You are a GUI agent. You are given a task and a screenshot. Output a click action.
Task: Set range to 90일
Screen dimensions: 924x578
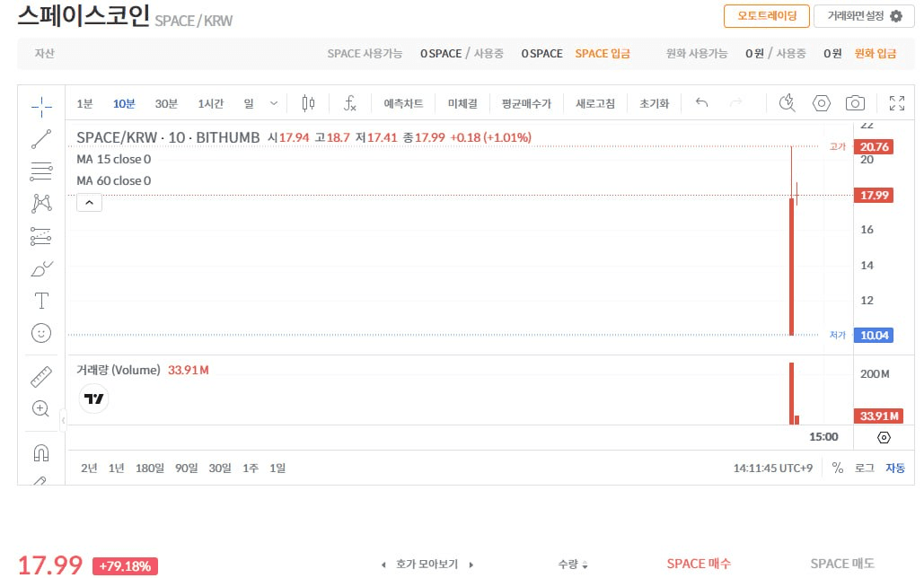[186, 468]
